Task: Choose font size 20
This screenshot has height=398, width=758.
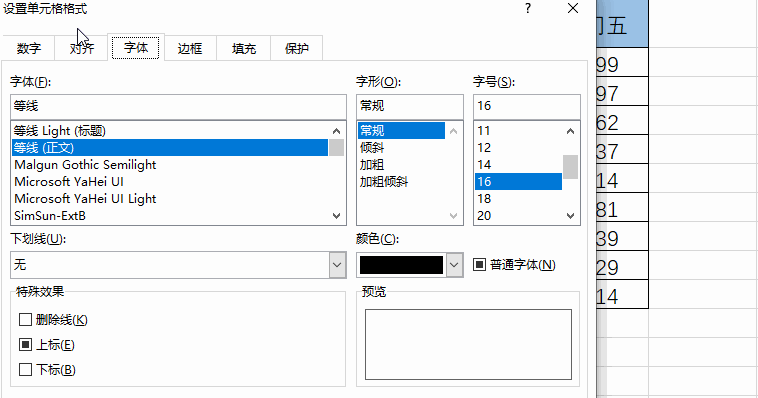Action: (518, 215)
